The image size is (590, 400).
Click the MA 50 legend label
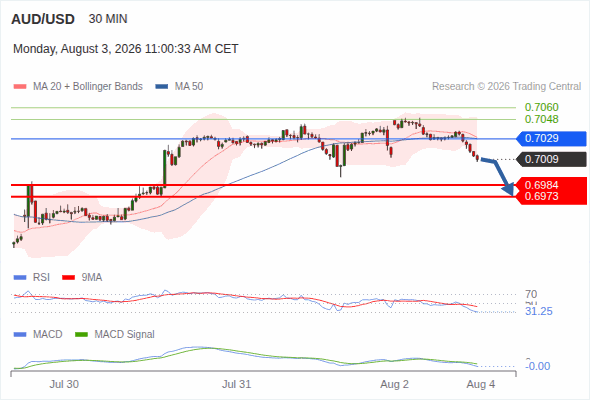[189, 87]
